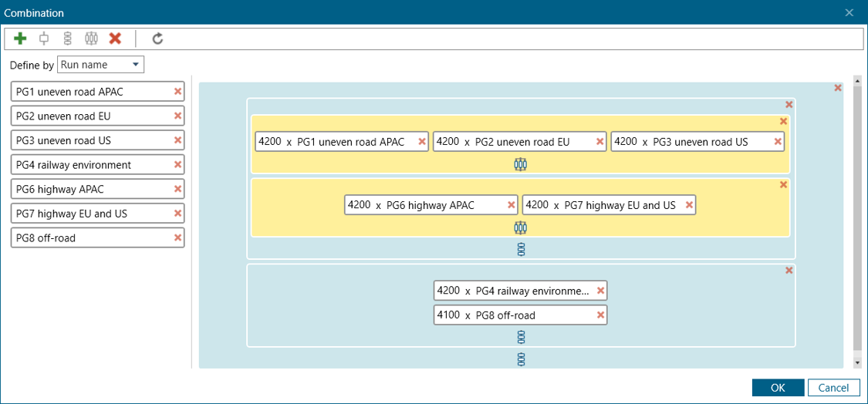The image size is (868, 404).
Task: Select PG6 highway APAC in the run list
Action: (x=91, y=190)
